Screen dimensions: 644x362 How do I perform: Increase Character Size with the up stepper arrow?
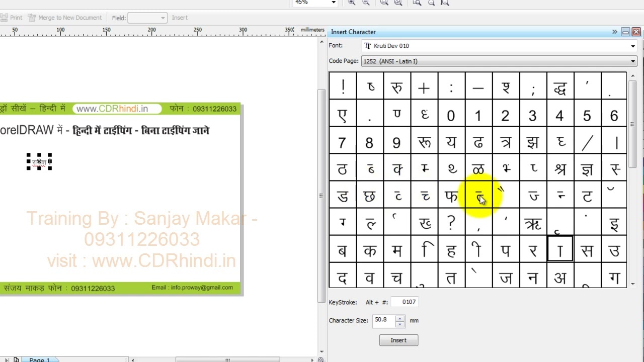pos(400,318)
